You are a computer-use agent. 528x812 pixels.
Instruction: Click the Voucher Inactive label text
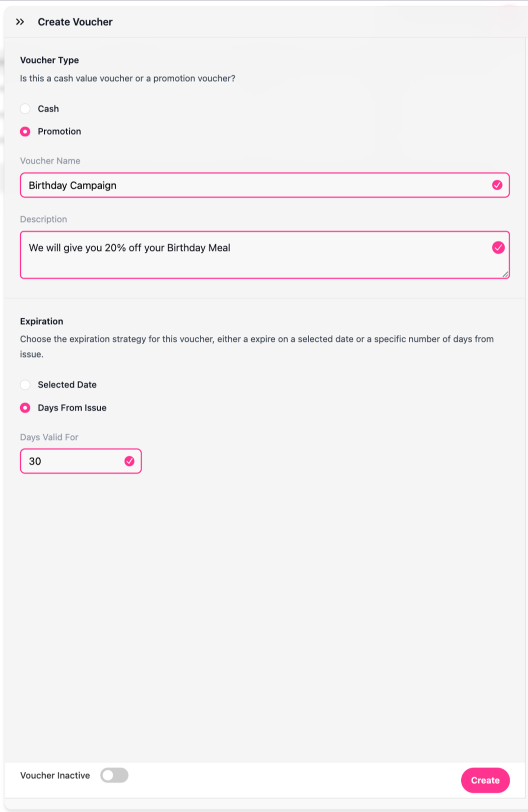55,775
